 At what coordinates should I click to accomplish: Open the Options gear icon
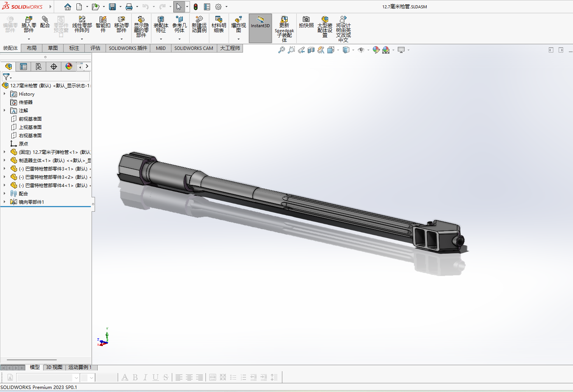(218, 7)
